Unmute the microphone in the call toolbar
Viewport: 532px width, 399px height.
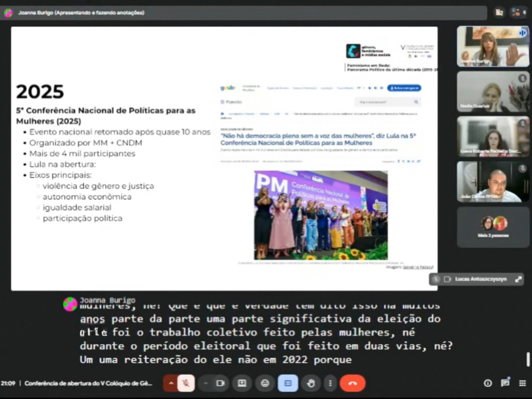(x=186, y=383)
